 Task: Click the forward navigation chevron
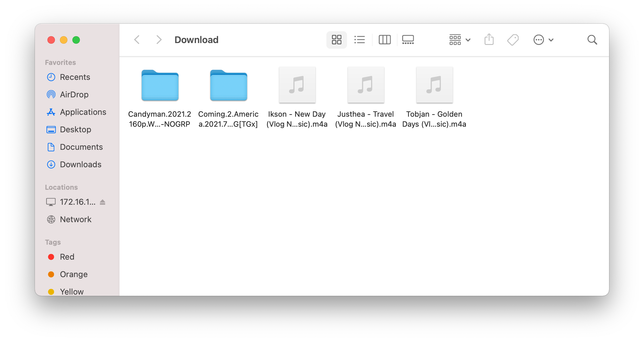click(159, 40)
